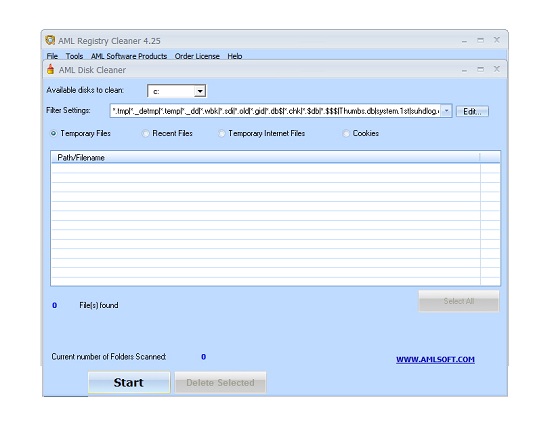Image resolution: width=550 pixels, height=440 pixels.
Task: Click the Select All button
Action: coord(459,301)
